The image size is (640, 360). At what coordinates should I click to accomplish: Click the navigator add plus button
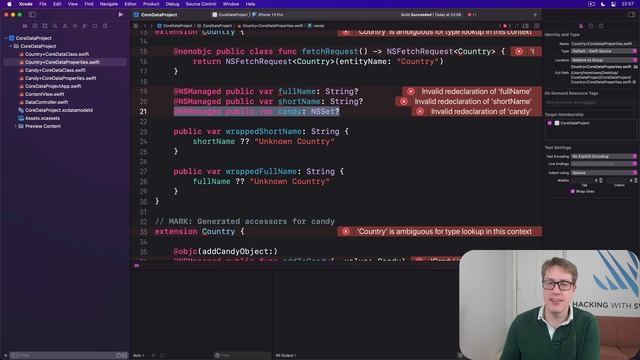click(x=5, y=356)
